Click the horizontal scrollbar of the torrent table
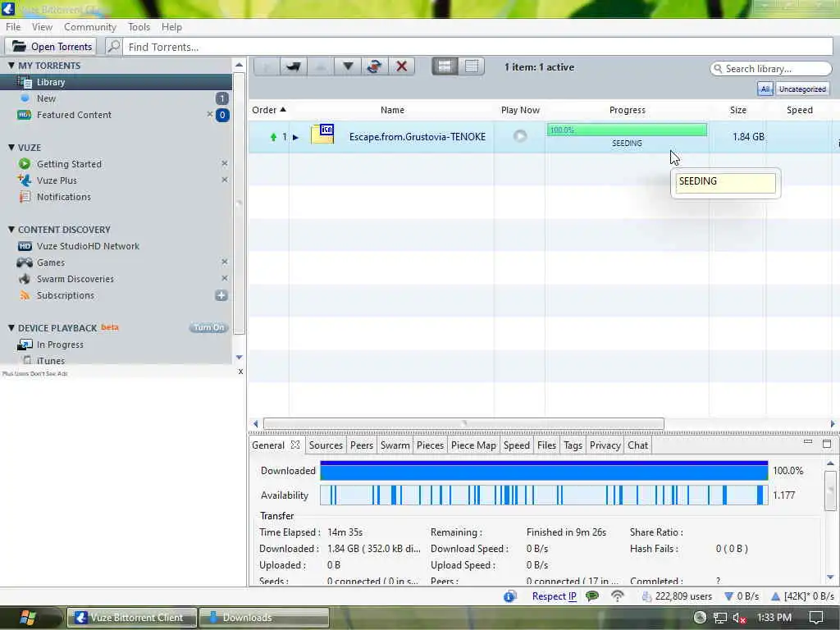 463,424
